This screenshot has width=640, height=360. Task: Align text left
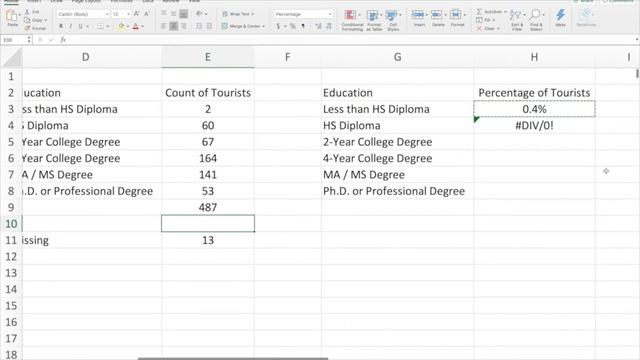coord(164,26)
